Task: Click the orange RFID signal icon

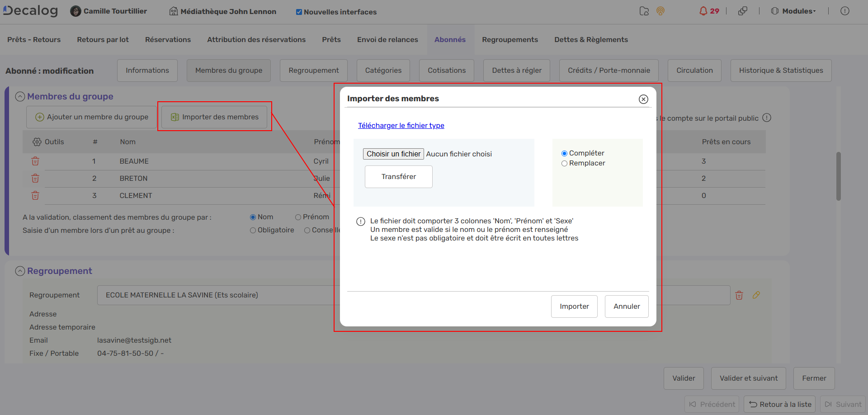Action: tap(660, 11)
